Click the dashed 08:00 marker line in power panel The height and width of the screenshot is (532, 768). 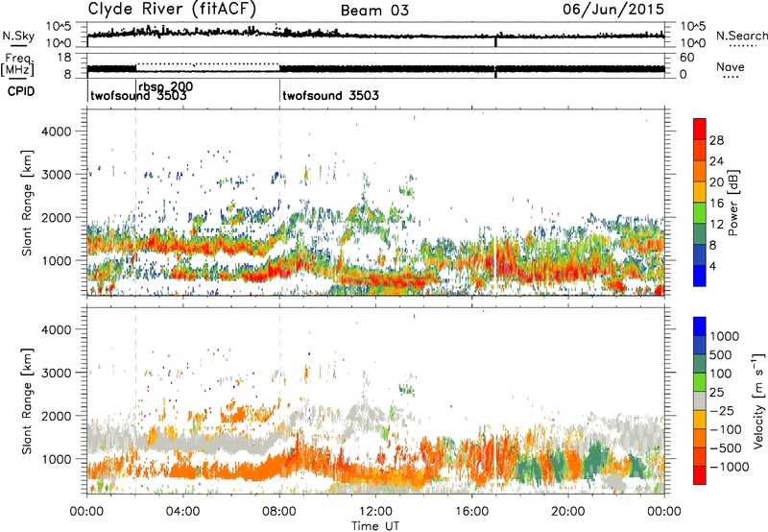[279, 203]
